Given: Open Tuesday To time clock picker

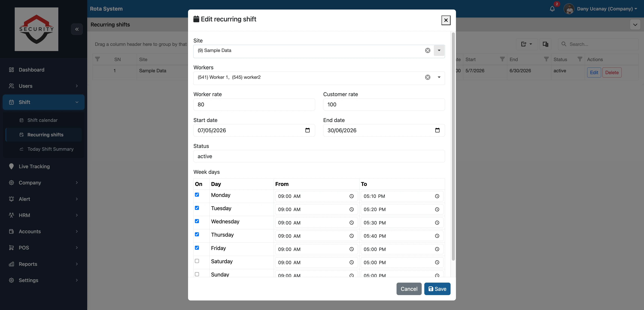Looking at the screenshot, I should 437,210.
